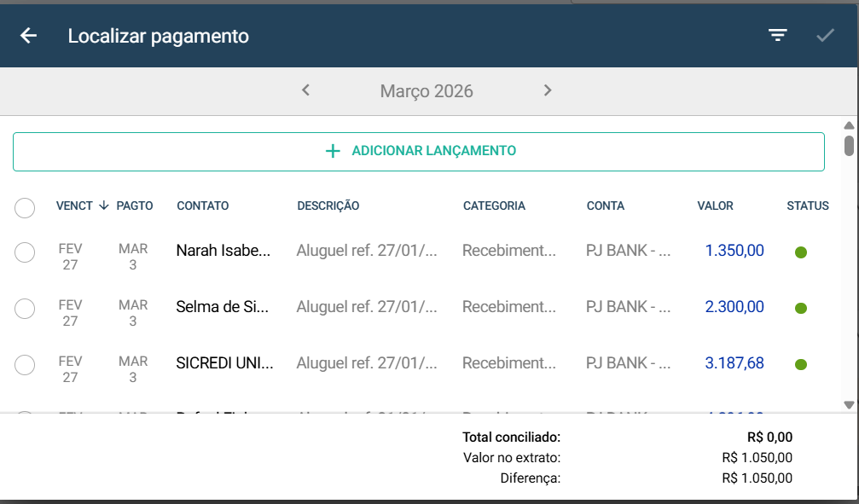The width and height of the screenshot is (859, 504).
Task: Go to next month with right chevron
Action: pyautogui.click(x=548, y=90)
